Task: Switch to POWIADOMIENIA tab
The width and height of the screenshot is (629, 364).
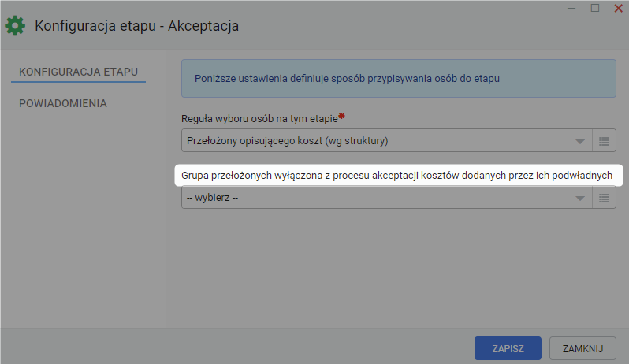Action: coord(63,103)
